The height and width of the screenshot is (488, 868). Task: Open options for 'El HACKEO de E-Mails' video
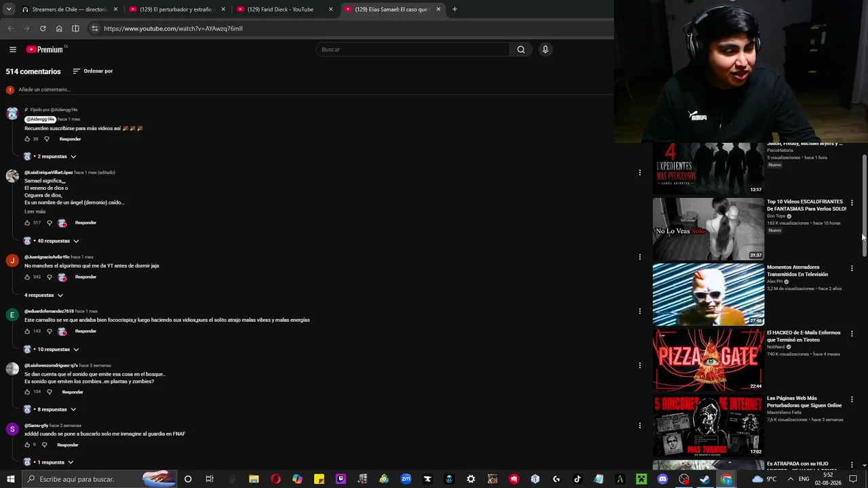852,334
